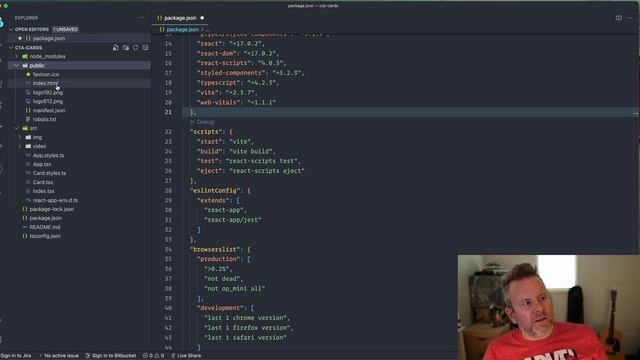Click the unsaved dot on package.json tab

[x=202, y=18]
